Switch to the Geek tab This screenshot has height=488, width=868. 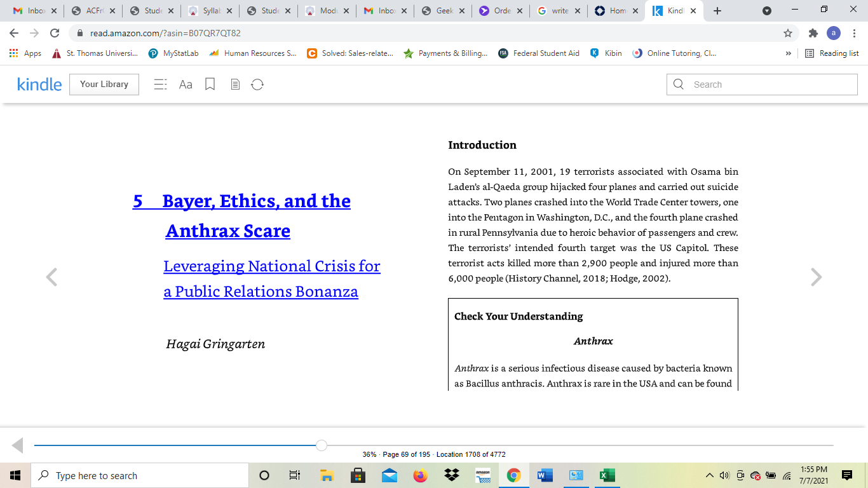click(x=444, y=11)
